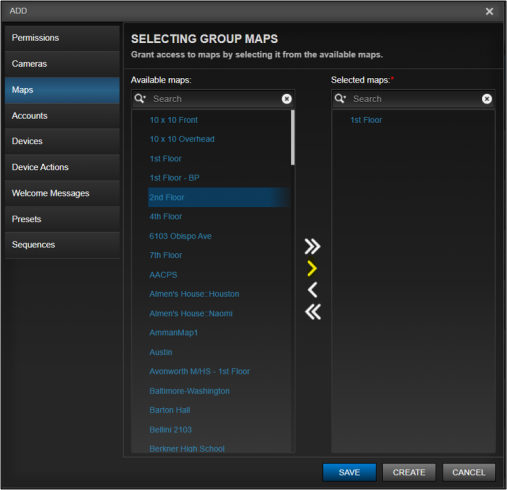Select 6103 Obispo Ave in available maps
The image size is (507, 490).
180,236
